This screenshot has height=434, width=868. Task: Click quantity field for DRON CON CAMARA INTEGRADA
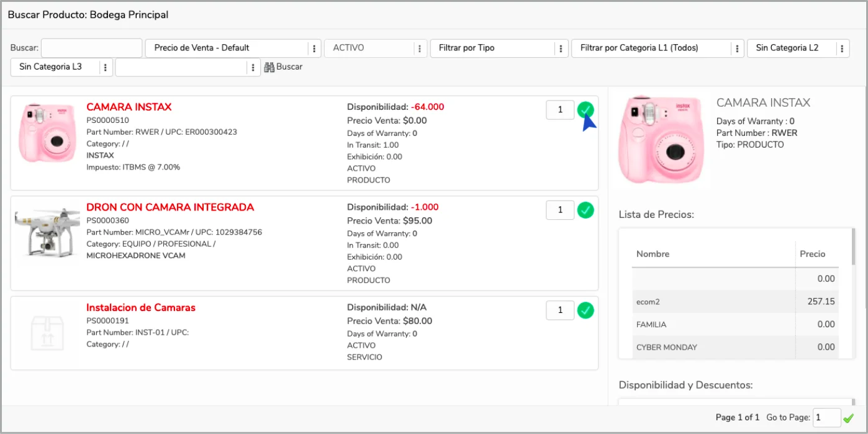tap(560, 210)
